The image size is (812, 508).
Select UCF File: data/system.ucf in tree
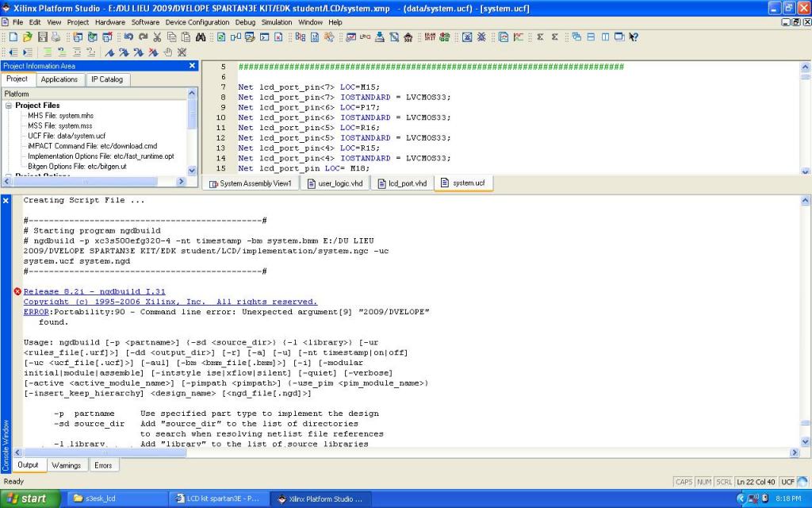pos(67,137)
